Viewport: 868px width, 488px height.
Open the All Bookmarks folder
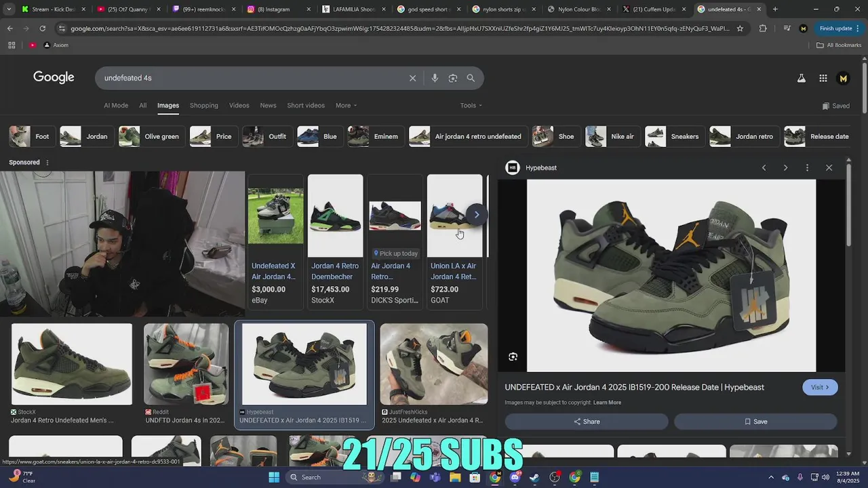(839, 45)
